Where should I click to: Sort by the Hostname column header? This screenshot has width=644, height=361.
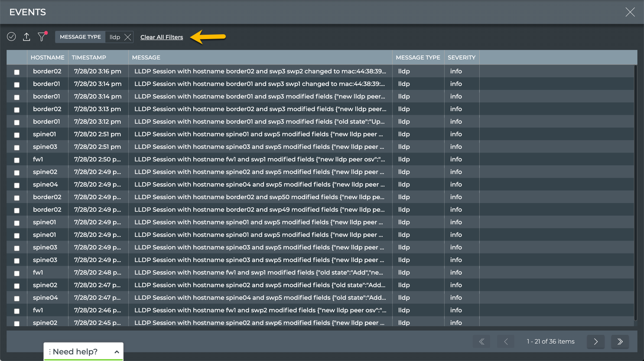47,57
